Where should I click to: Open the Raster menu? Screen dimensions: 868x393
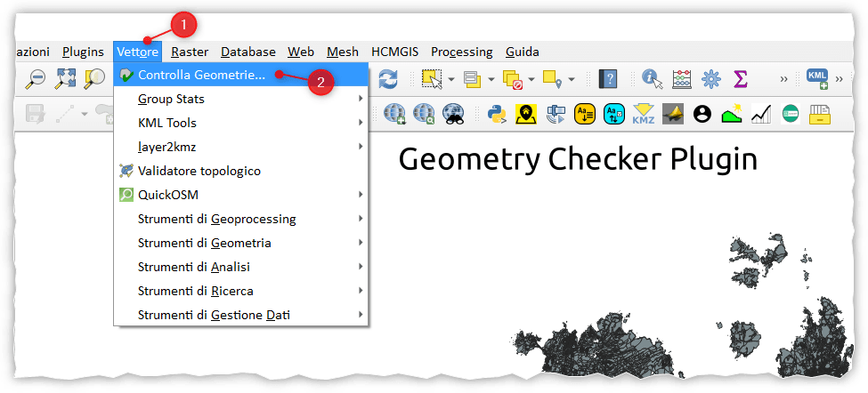point(189,52)
